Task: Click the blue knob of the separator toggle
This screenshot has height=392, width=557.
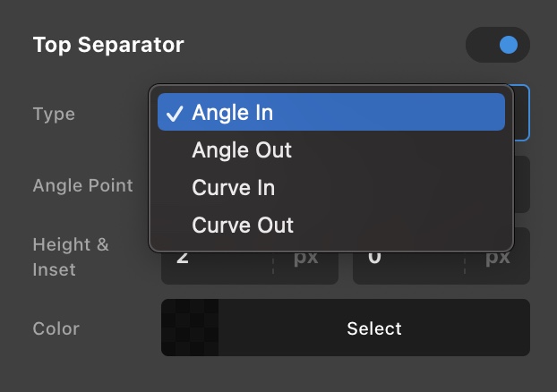Action: 509,45
